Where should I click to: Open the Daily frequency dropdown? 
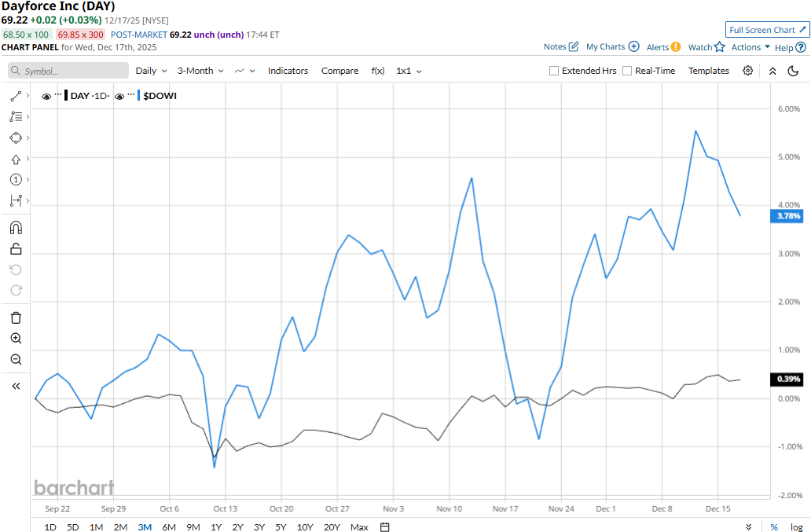coord(151,71)
